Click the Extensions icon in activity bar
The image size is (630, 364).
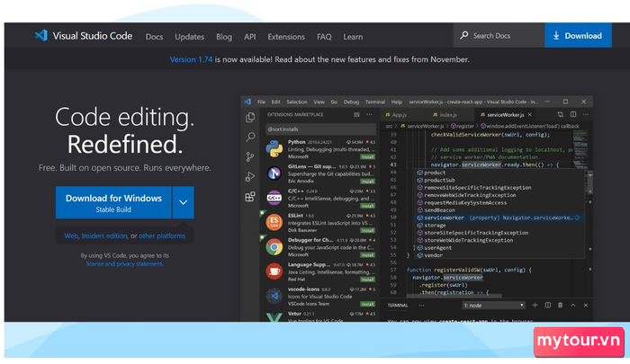coord(250,197)
